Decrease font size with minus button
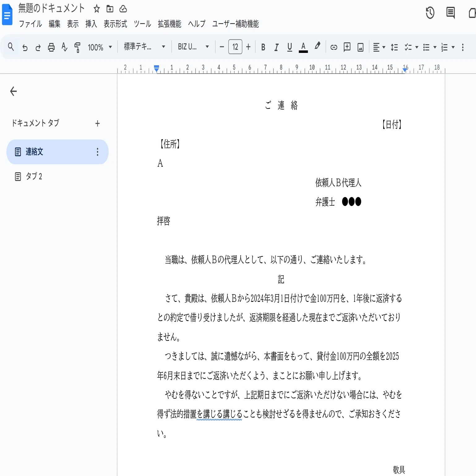This screenshot has width=476, height=476. pyautogui.click(x=221, y=47)
